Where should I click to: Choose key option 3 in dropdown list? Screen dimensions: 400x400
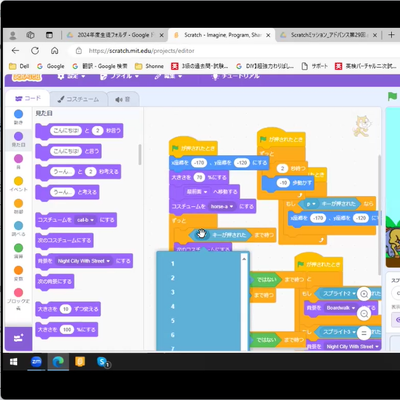tap(173, 292)
